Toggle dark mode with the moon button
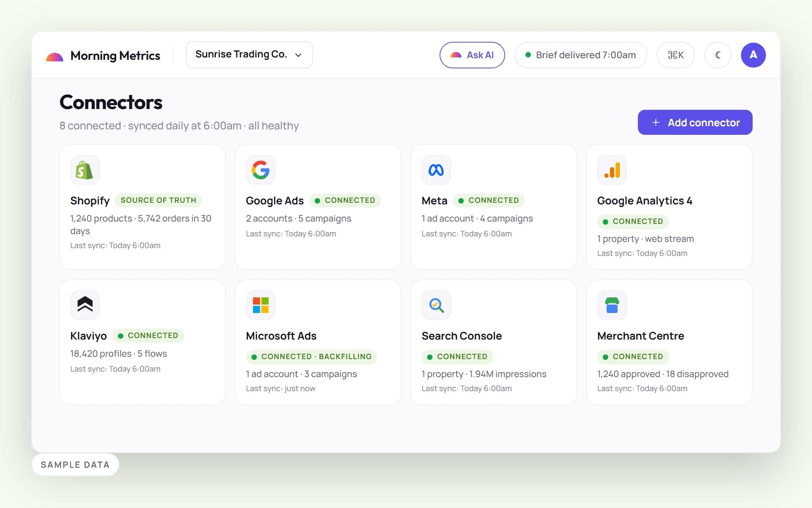Screen dimensions: 812x508 718,55
